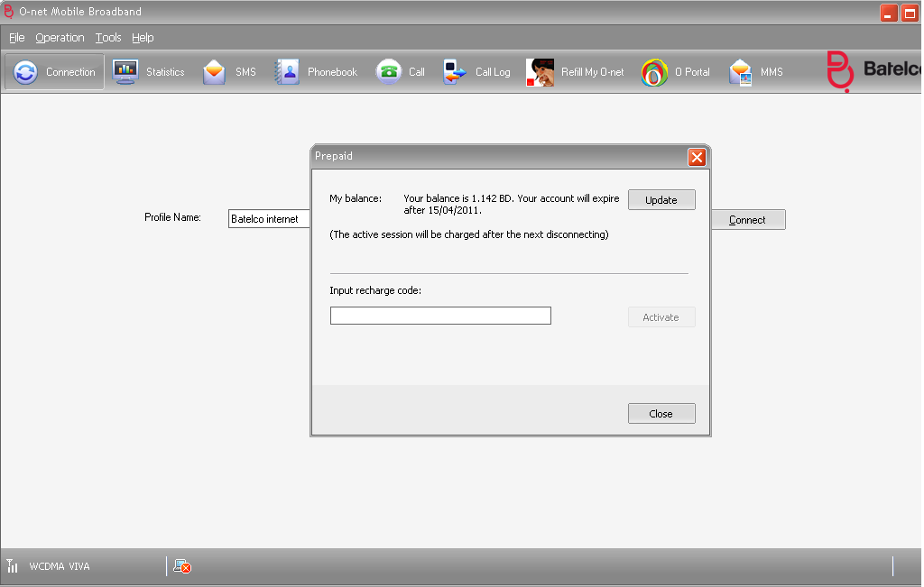Open the Tools menu
The image size is (924, 587).
[108, 38]
